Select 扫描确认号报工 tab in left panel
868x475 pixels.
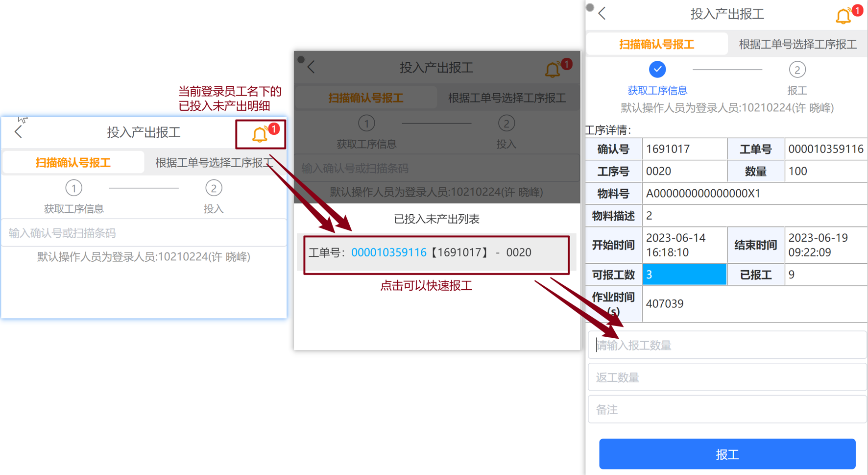tap(73, 163)
